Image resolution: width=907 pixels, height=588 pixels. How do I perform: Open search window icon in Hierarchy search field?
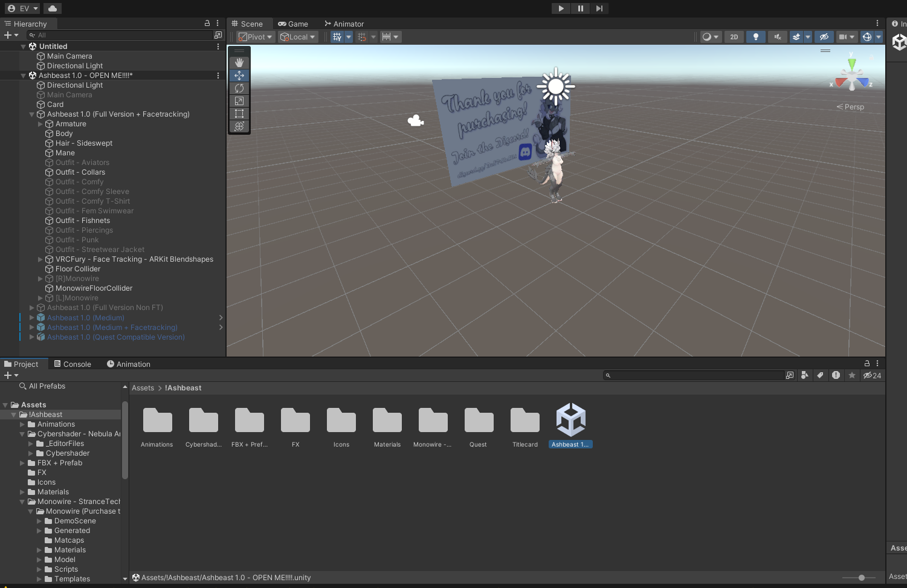pyautogui.click(x=218, y=35)
